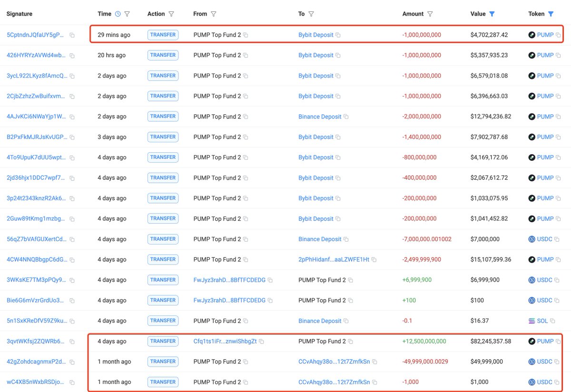Open CCvAhqy38o address in $1,000 row
571x392 pixels.
(x=334, y=382)
